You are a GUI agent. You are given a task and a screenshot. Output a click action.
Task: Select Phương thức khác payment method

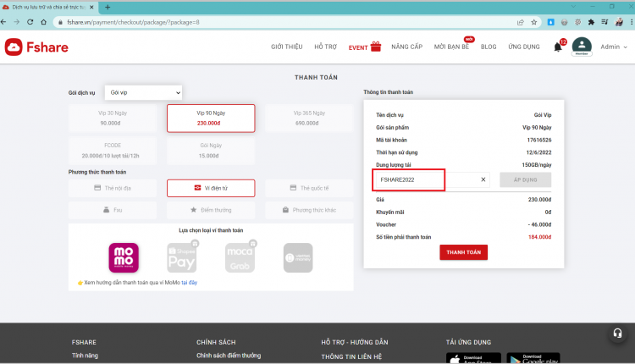pos(309,210)
